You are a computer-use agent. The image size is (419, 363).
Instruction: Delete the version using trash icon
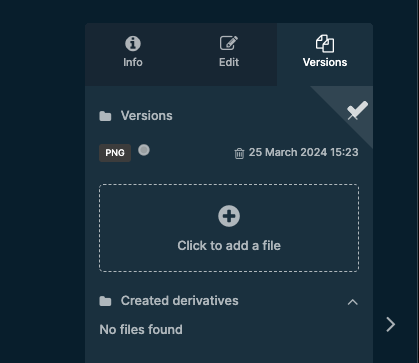click(x=239, y=153)
